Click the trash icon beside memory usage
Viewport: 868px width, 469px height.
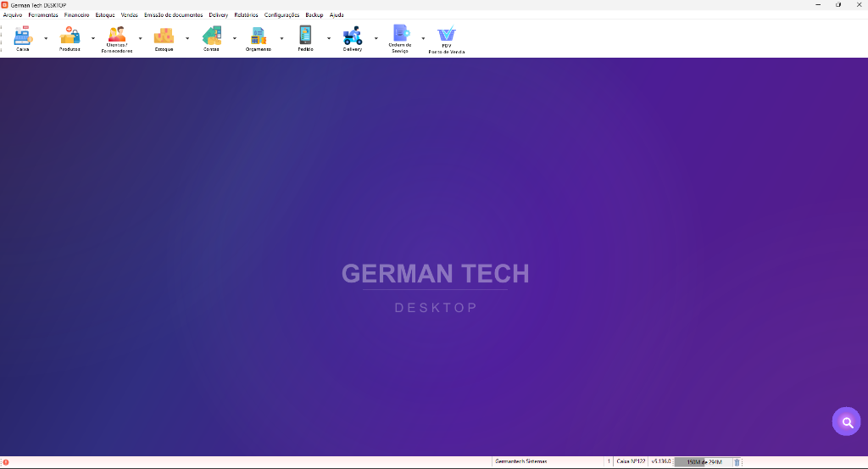coord(737,462)
